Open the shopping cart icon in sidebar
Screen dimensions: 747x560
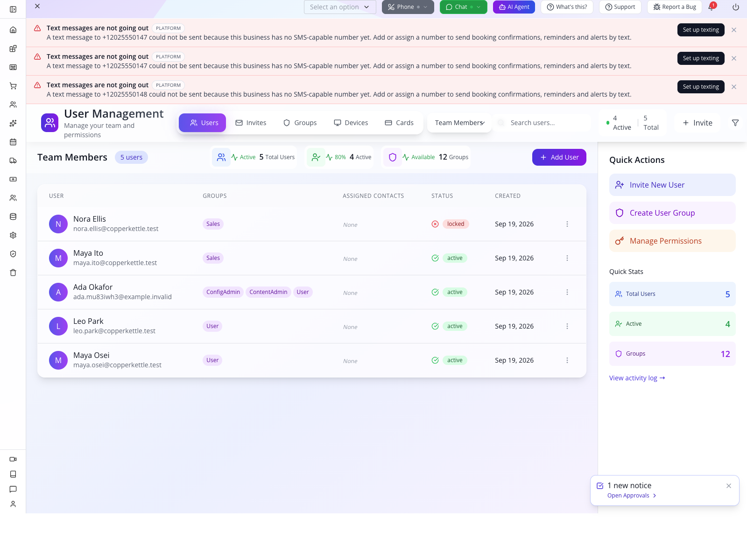point(13,86)
